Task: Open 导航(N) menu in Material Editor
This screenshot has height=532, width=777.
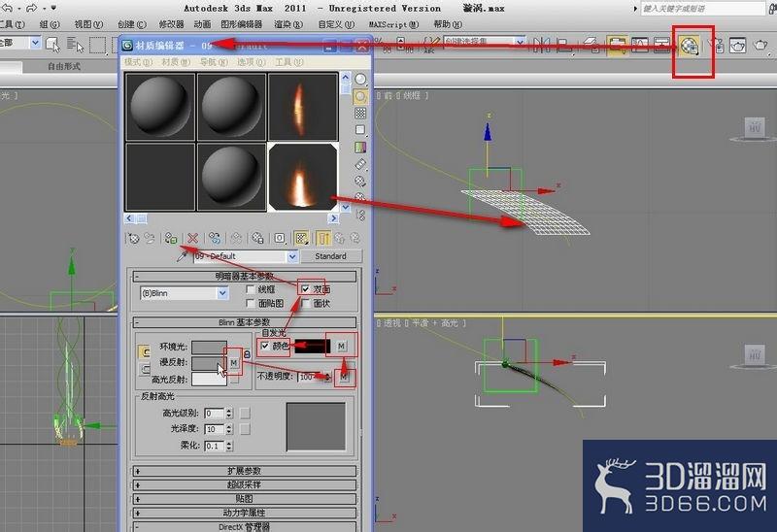Action: [214, 62]
